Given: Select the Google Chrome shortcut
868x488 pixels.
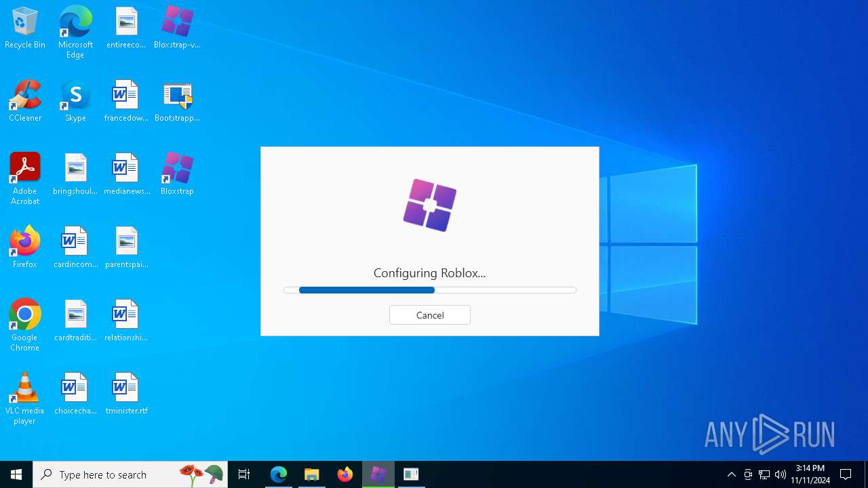Looking at the screenshot, I should click(x=25, y=325).
